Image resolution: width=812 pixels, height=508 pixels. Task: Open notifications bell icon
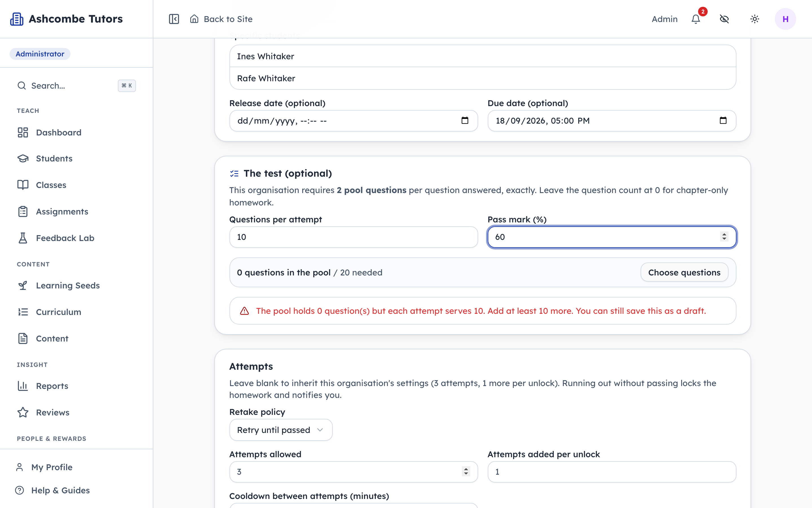point(696,19)
